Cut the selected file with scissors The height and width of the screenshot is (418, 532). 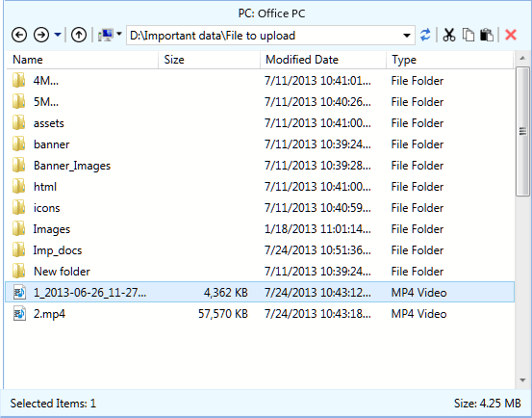coord(449,35)
